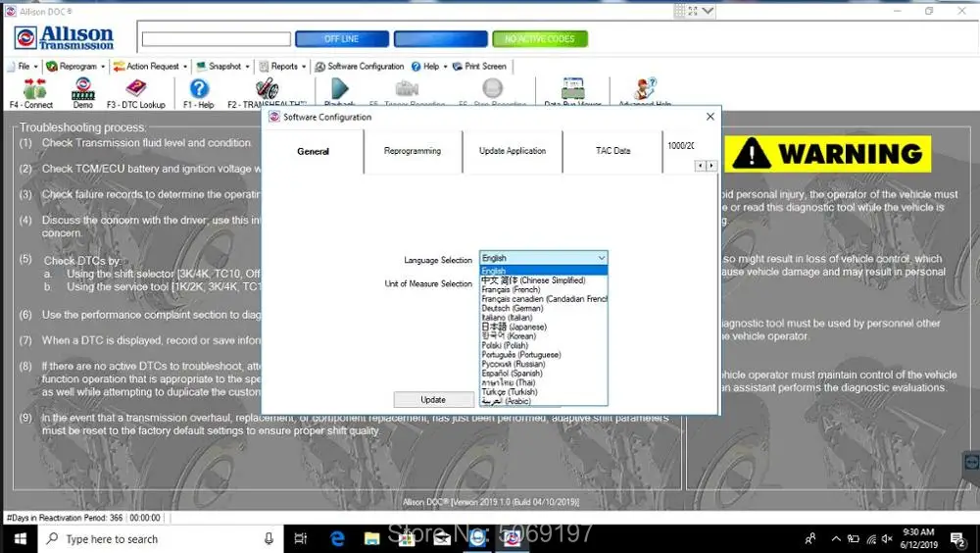The height and width of the screenshot is (553, 980).
Task: Select English in language list
Action: pos(543,271)
